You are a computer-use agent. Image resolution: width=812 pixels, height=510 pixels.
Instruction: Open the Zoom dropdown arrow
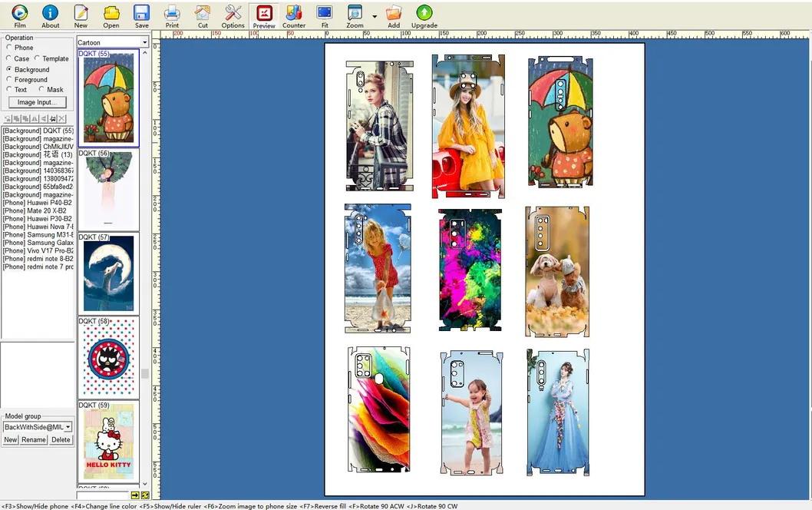click(x=375, y=16)
